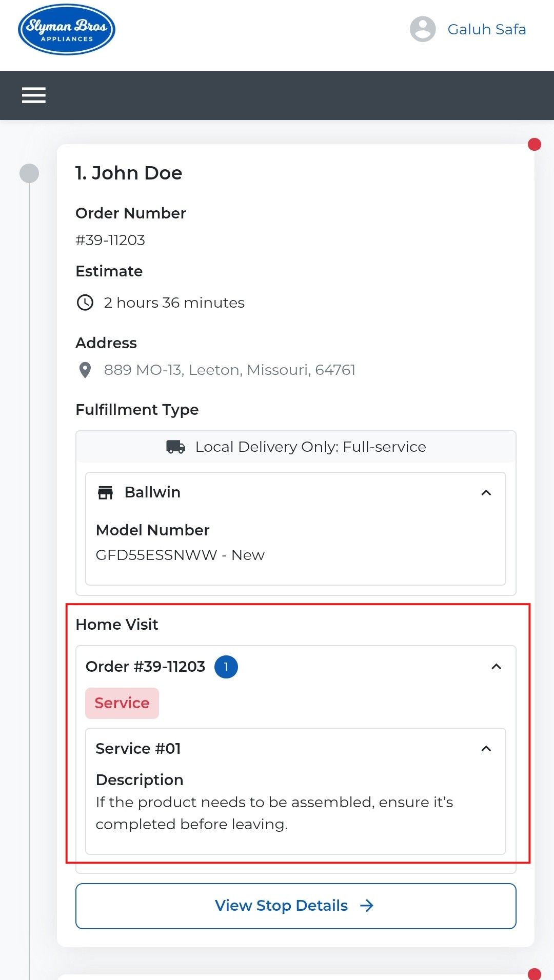Collapse the Order #39-11203 panel
The width and height of the screenshot is (554, 980).
(496, 667)
